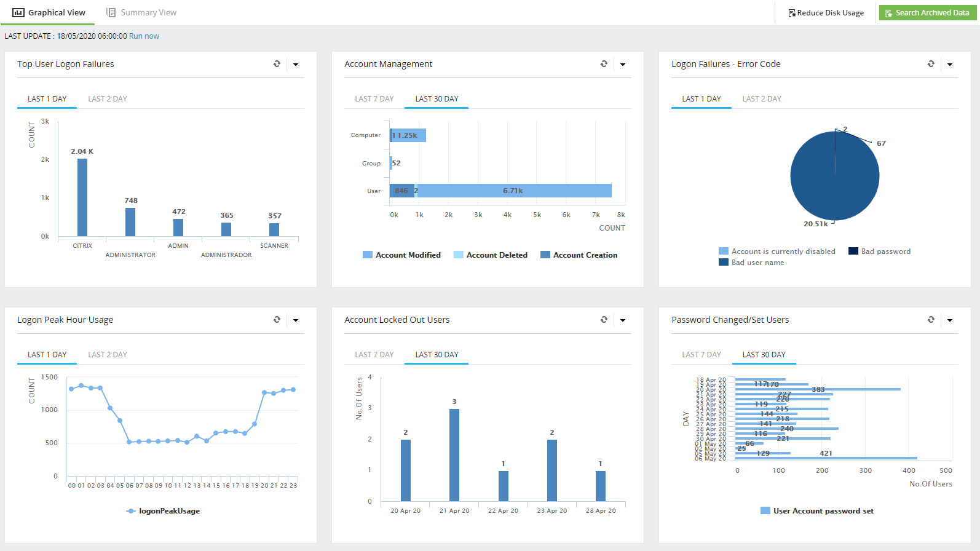Open dropdown menu for Top User Logon Failures
Image resolution: width=980 pixels, height=551 pixels.
(296, 65)
